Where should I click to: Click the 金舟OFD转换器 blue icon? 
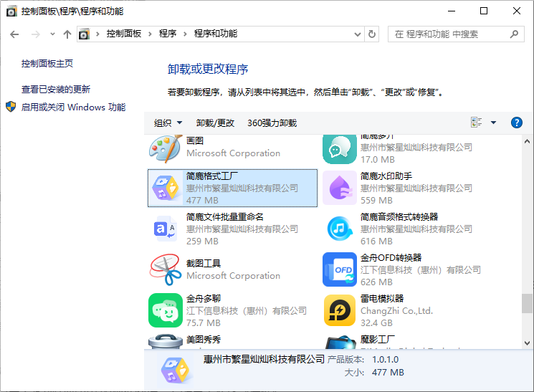point(340,269)
